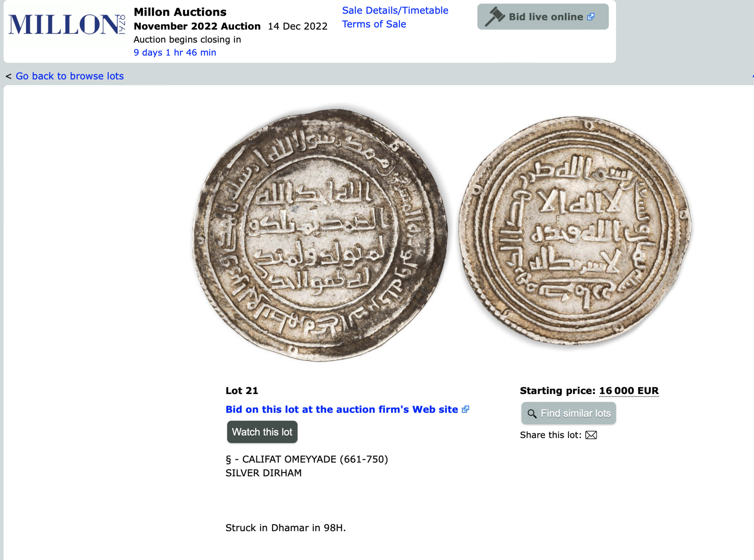Open Bid on this lot at firm's Web site
Viewport: 754px width, 560px height.
coord(342,409)
